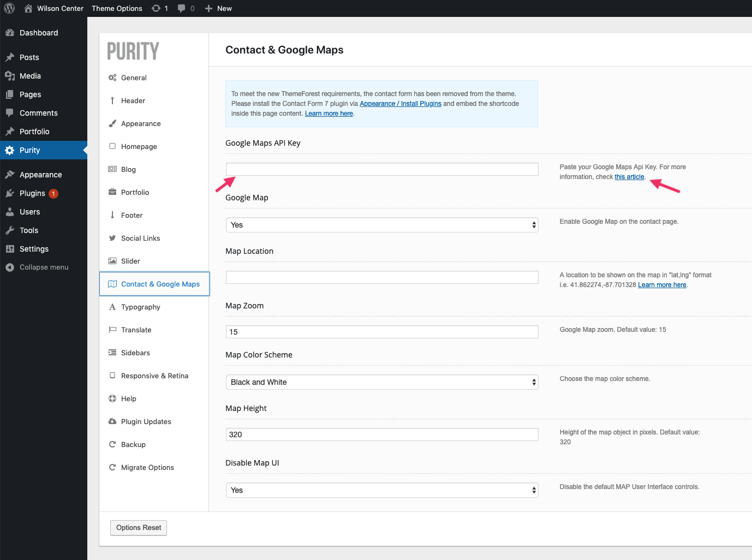Click the plus icon next to New
This screenshot has height=560, width=752.
(x=208, y=8)
